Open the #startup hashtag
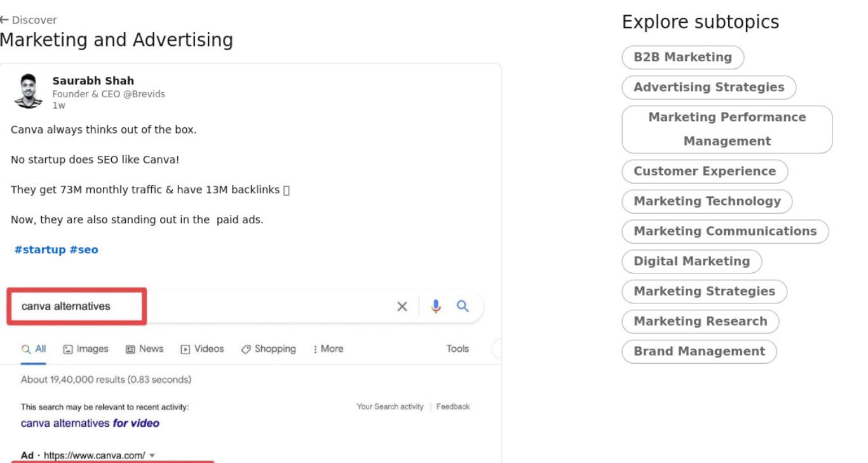The width and height of the screenshot is (868, 463). click(x=40, y=249)
